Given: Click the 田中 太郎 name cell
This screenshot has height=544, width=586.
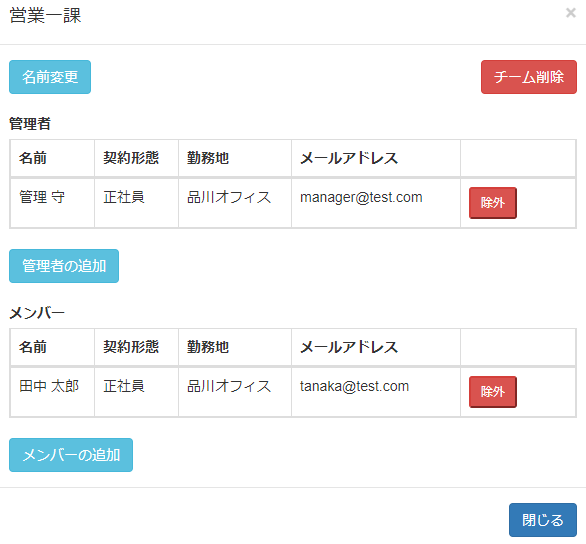Looking at the screenshot, I should click(52, 392).
